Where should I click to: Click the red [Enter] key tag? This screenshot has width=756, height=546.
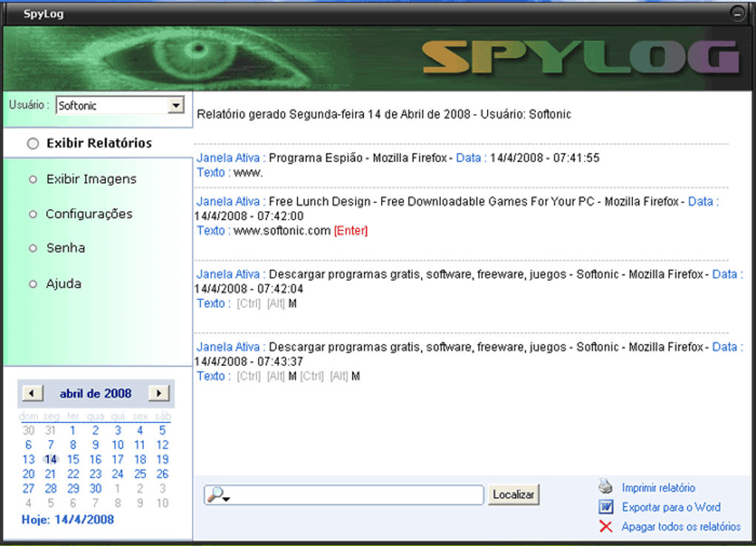pos(351,230)
